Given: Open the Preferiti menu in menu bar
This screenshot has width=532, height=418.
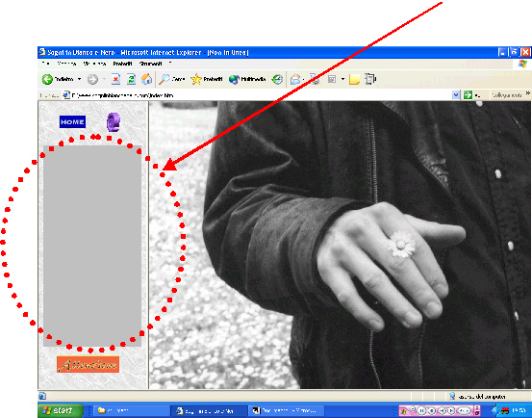Looking at the screenshot, I should click(122, 64).
